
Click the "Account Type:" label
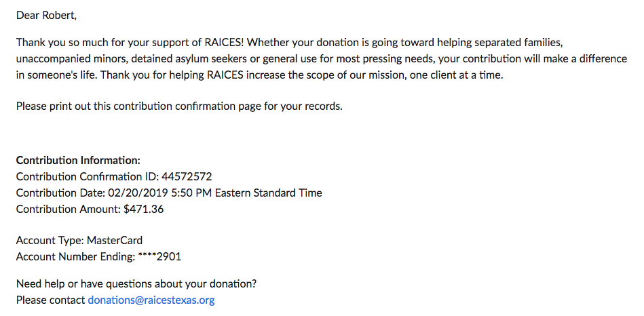[50, 240]
